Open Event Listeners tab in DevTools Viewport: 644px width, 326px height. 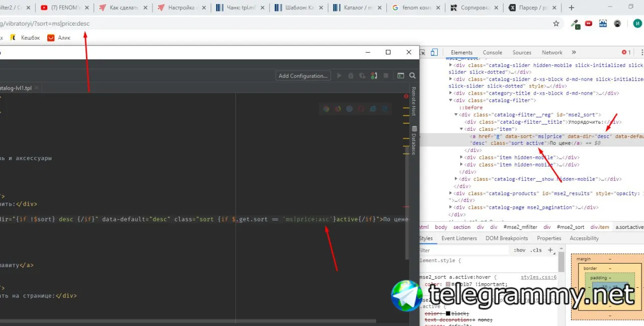(459, 238)
